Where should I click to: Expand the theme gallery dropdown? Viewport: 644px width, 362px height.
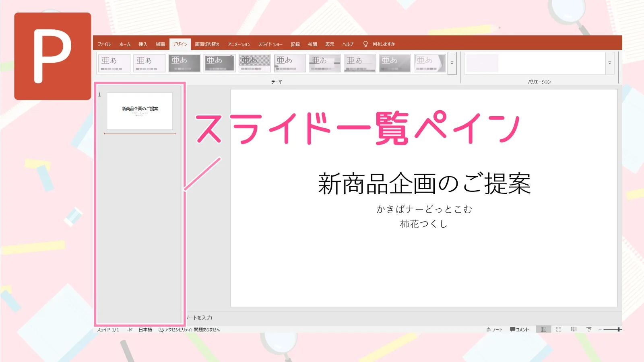coord(452,63)
